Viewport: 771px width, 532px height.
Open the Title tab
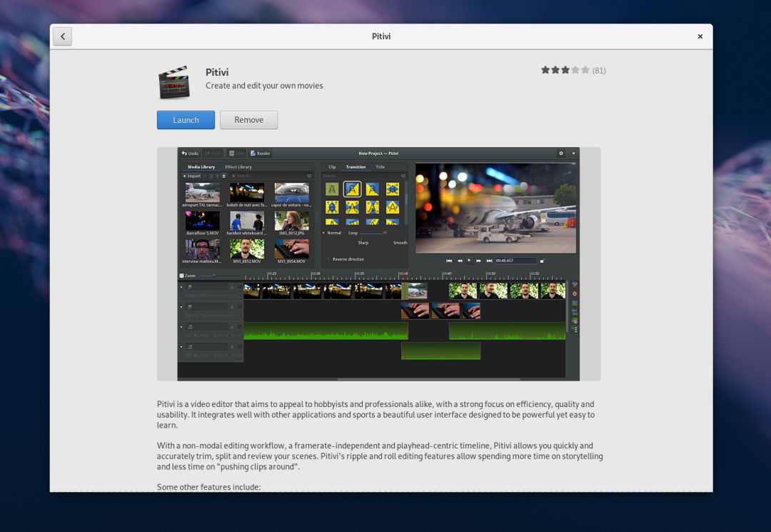[380, 167]
